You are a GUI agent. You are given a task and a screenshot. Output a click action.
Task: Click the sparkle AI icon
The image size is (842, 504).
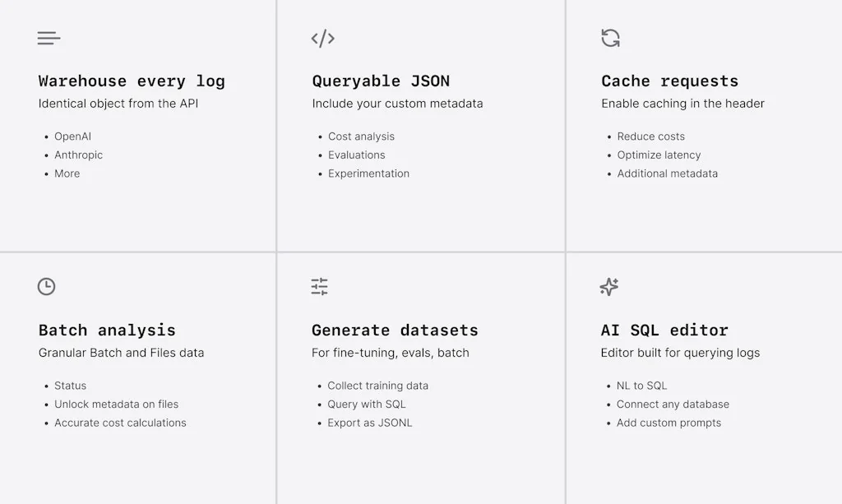[x=608, y=286]
